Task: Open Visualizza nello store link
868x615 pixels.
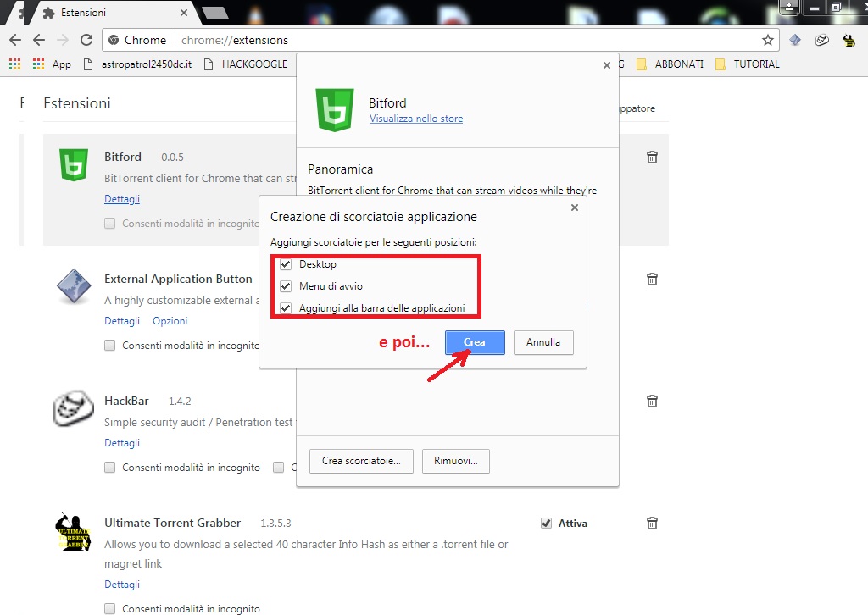Action: pyautogui.click(x=416, y=119)
